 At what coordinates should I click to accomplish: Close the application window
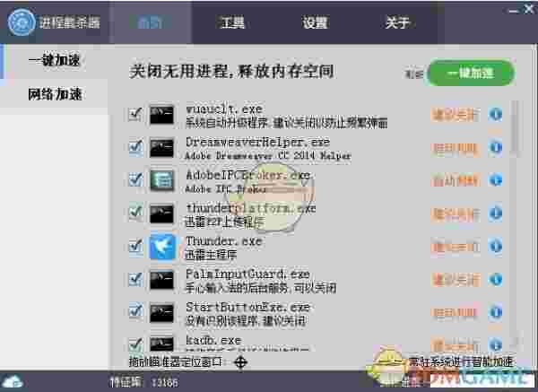pos(530,9)
